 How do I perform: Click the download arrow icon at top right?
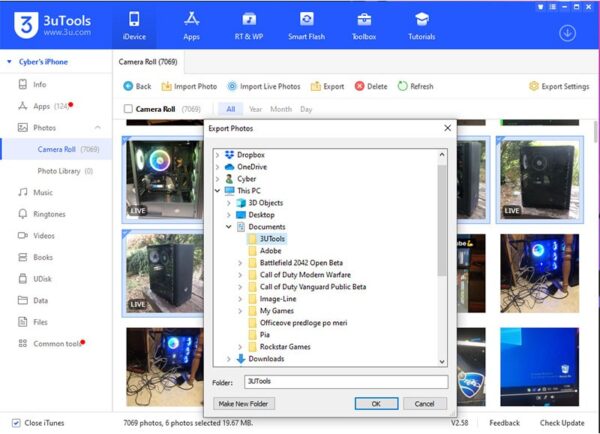click(x=568, y=32)
